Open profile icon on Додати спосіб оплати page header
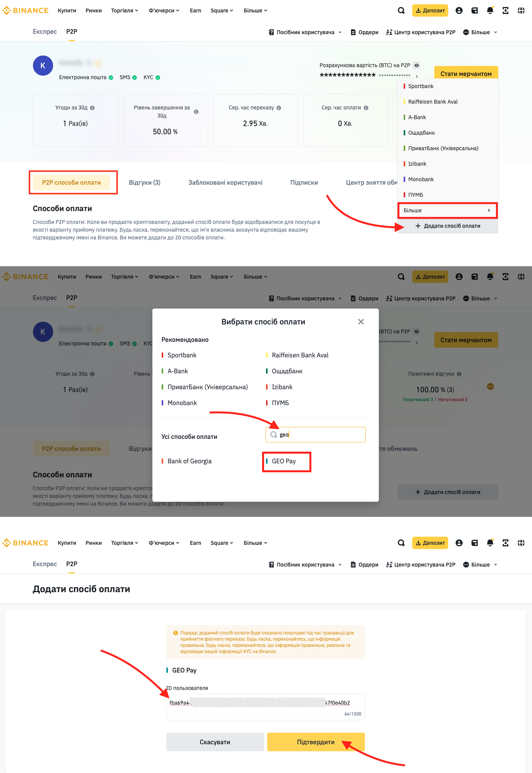This screenshot has width=532, height=773. tap(459, 543)
